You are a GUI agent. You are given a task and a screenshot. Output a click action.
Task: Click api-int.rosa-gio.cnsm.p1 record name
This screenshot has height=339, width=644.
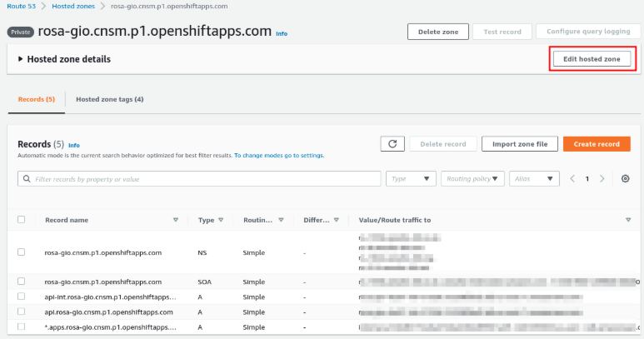coord(111,297)
